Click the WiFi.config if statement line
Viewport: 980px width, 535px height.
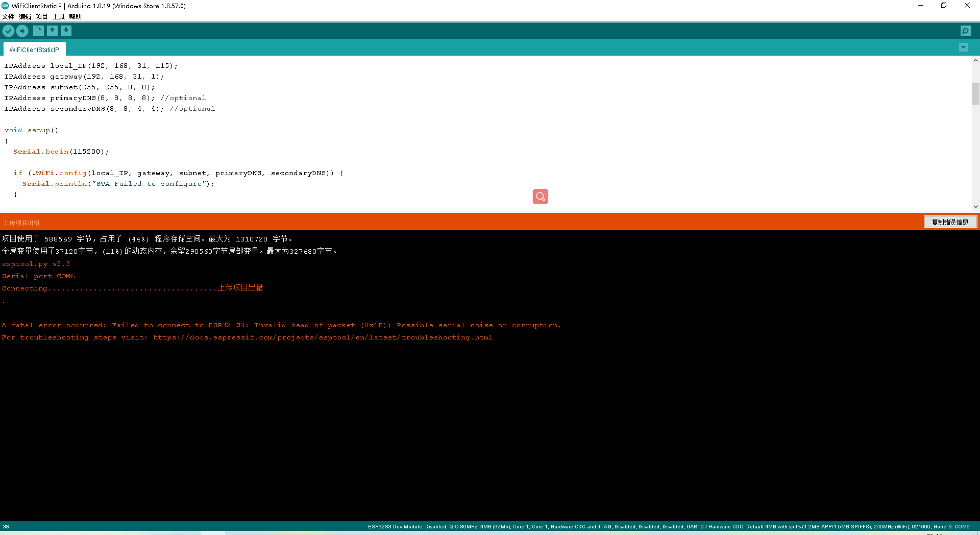point(179,173)
